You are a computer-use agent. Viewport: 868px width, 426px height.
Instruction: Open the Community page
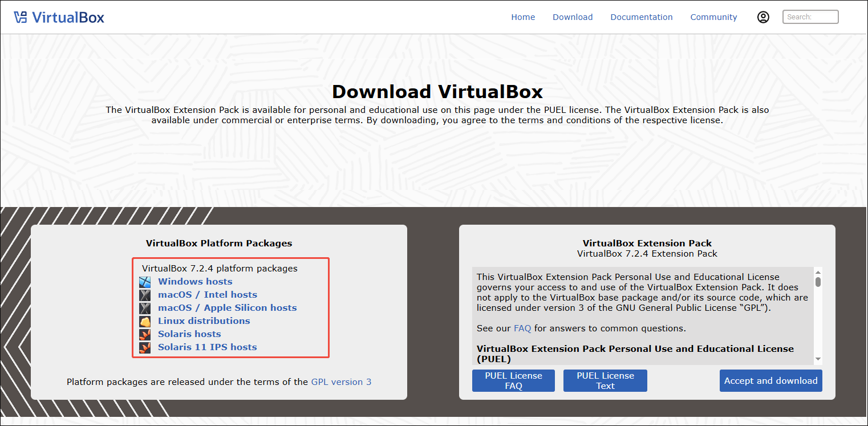click(x=713, y=17)
